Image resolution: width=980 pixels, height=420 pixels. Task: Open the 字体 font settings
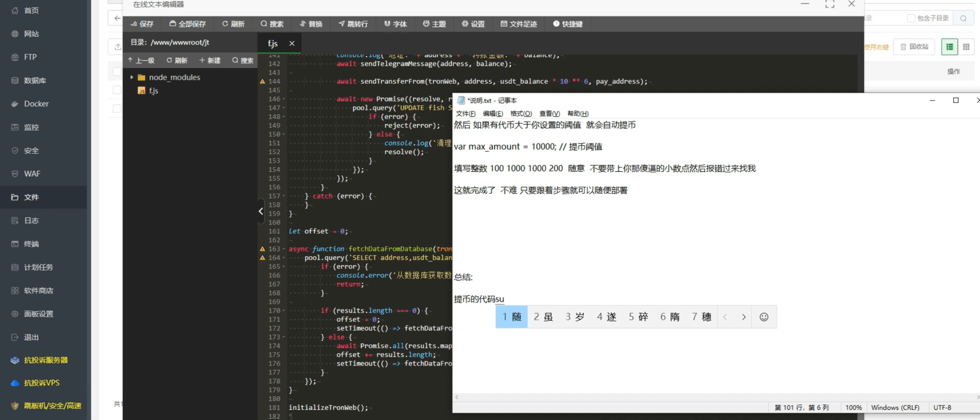395,24
